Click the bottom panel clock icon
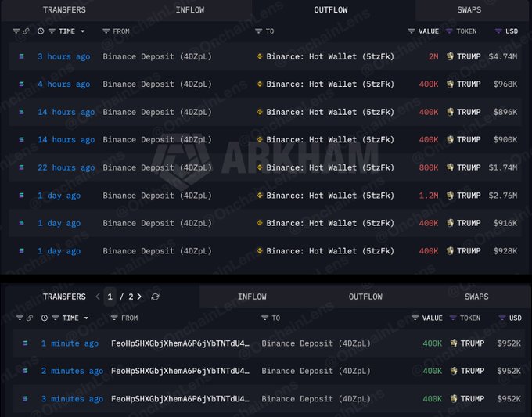The height and width of the screenshot is (417, 532). [45, 318]
